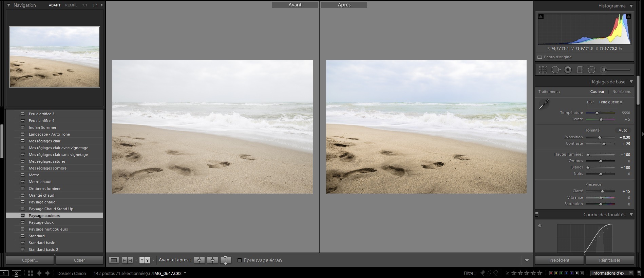This screenshot has width=644, height=278.
Task: Adjust the Exposition slider handle
Action: pos(600,137)
